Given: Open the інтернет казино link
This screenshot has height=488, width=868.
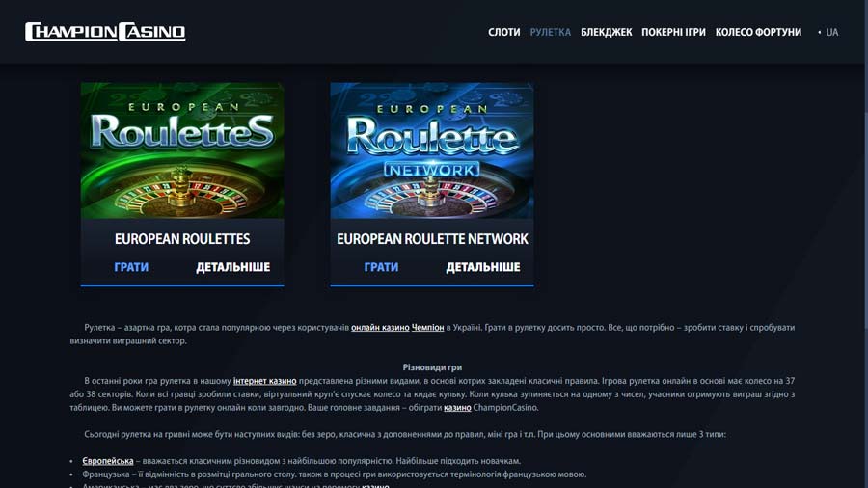Looking at the screenshot, I should [264, 381].
